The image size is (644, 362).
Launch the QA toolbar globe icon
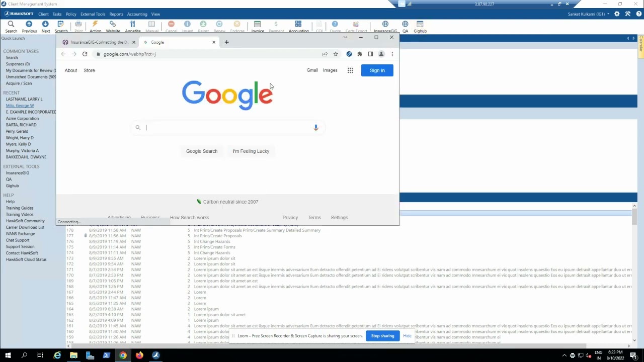pyautogui.click(x=405, y=27)
